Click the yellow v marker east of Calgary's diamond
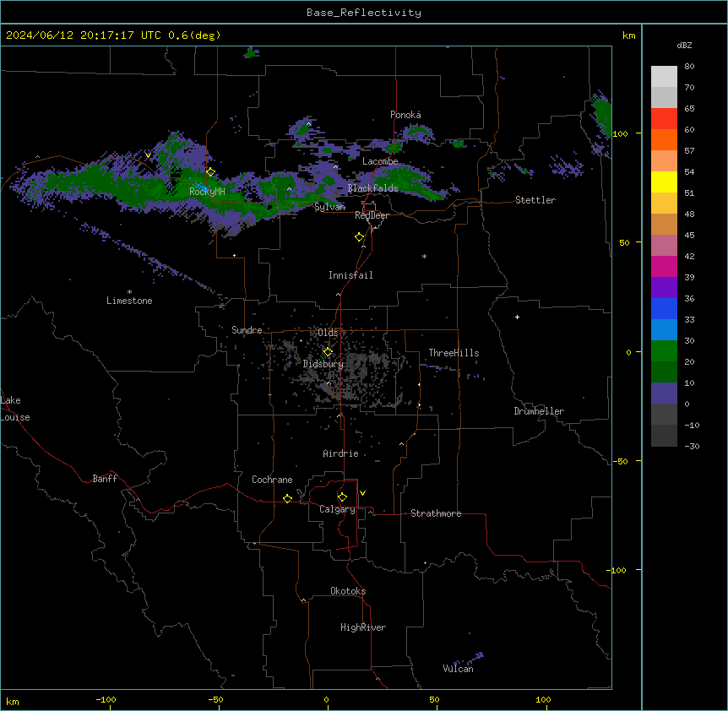Viewport: 728px width, 711px height. pyautogui.click(x=362, y=493)
